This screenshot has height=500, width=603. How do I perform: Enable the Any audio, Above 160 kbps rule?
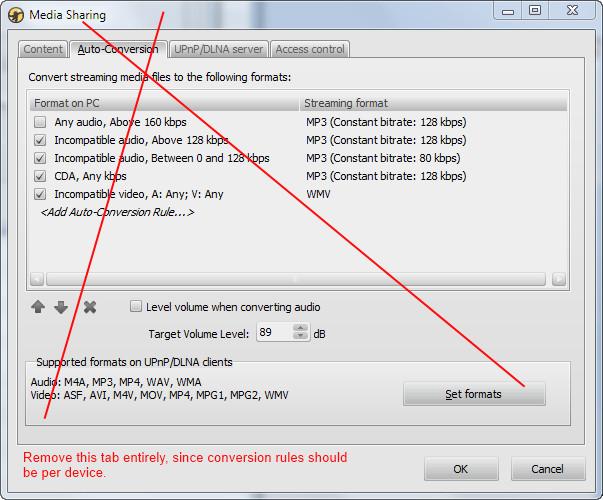pos(40,122)
